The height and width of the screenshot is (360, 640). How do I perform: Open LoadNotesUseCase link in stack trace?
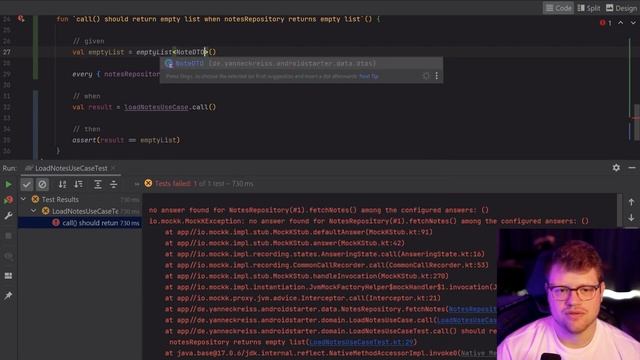click(467, 320)
